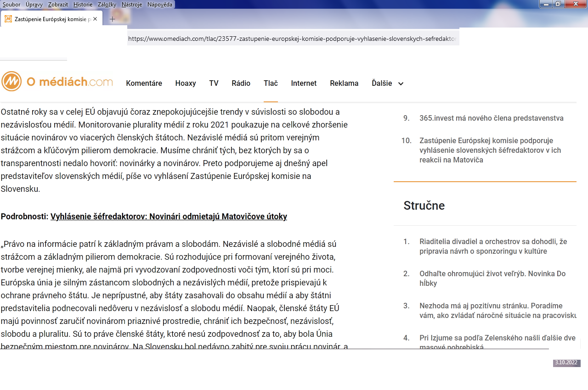Open the Reklama section
The width and height of the screenshot is (588, 390).
coord(344,84)
